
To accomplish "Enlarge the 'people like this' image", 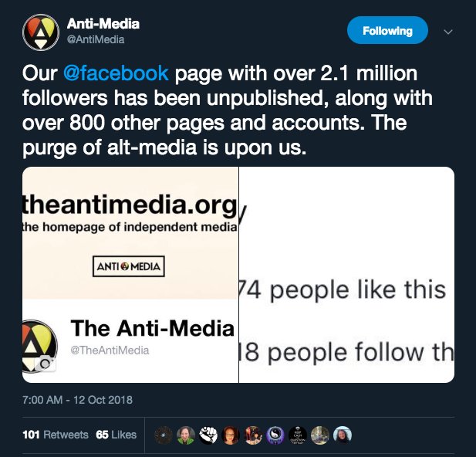I will click(x=346, y=274).
